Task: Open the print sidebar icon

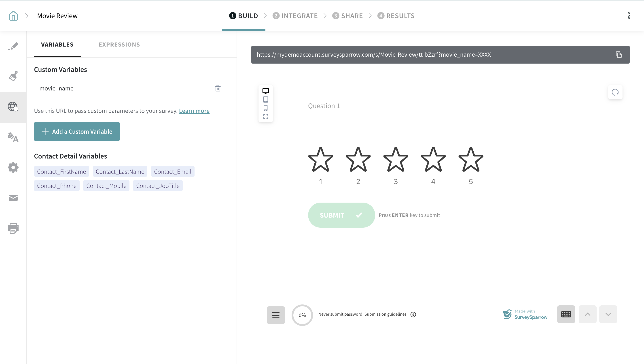Action: pos(13,228)
